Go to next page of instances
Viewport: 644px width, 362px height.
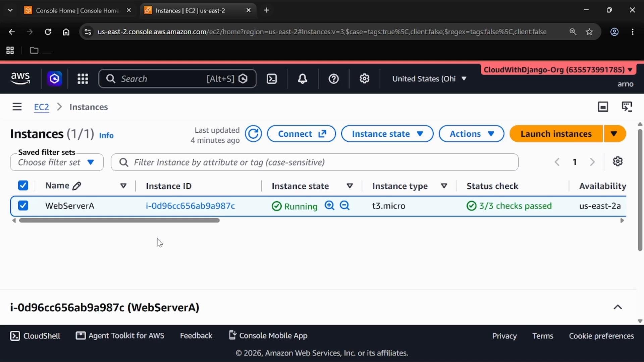[x=592, y=162]
